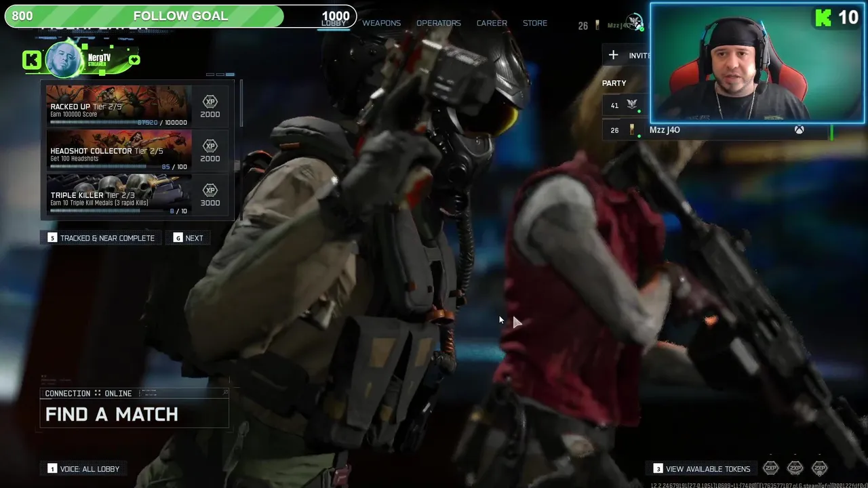
Task: Click Voice: All Lobby option
Action: [x=83, y=469]
